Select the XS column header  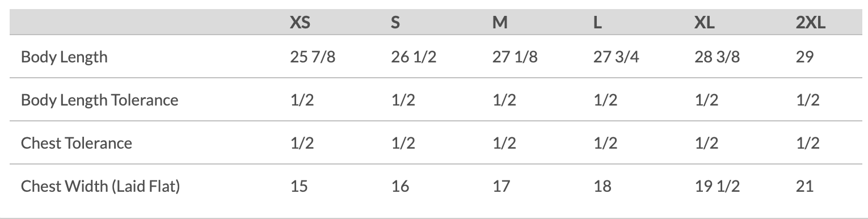[300, 23]
